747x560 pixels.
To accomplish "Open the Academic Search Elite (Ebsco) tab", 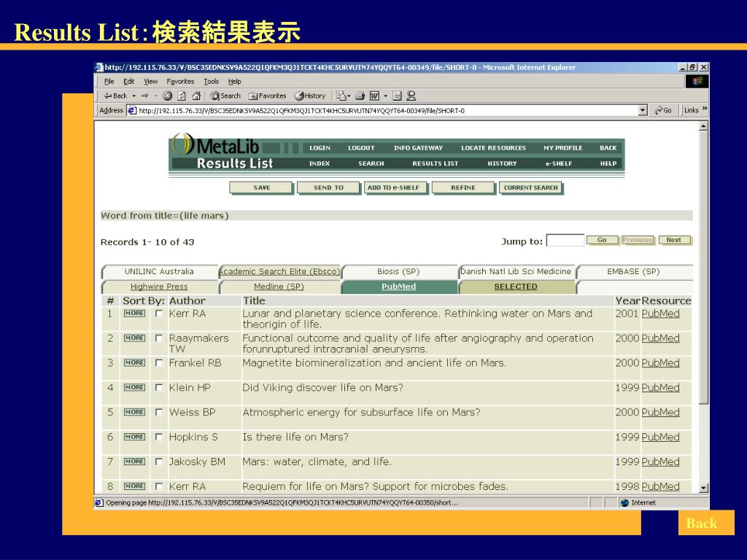I will click(279, 271).
